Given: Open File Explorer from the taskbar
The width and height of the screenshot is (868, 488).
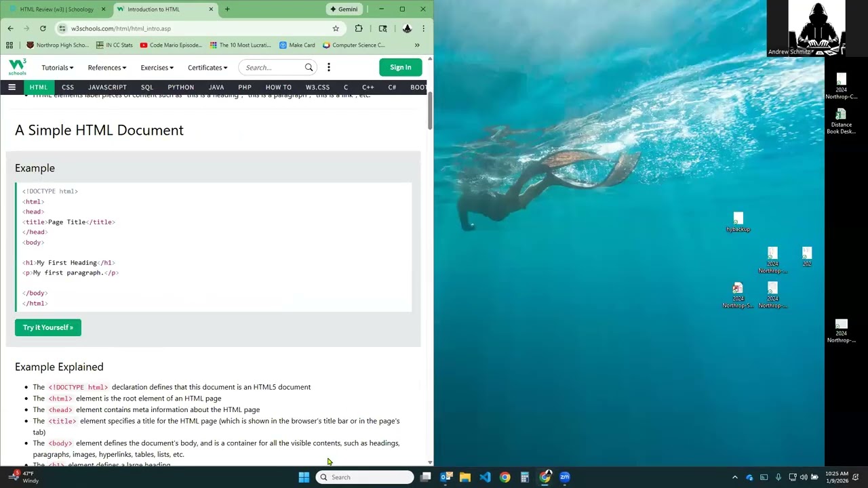Looking at the screenshot, I should pos(465,477).
